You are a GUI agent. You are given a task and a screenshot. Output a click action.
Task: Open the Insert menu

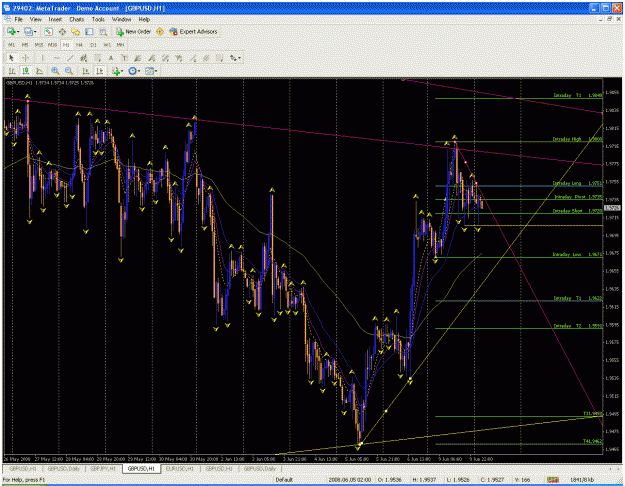(55, 19)
